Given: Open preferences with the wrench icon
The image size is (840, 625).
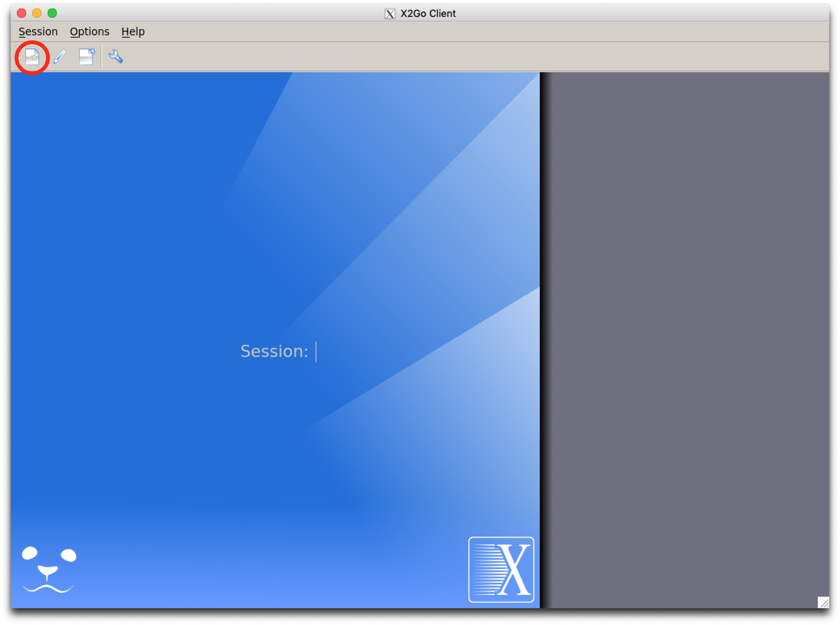Looking at the screenshot, I should point(116,56).
